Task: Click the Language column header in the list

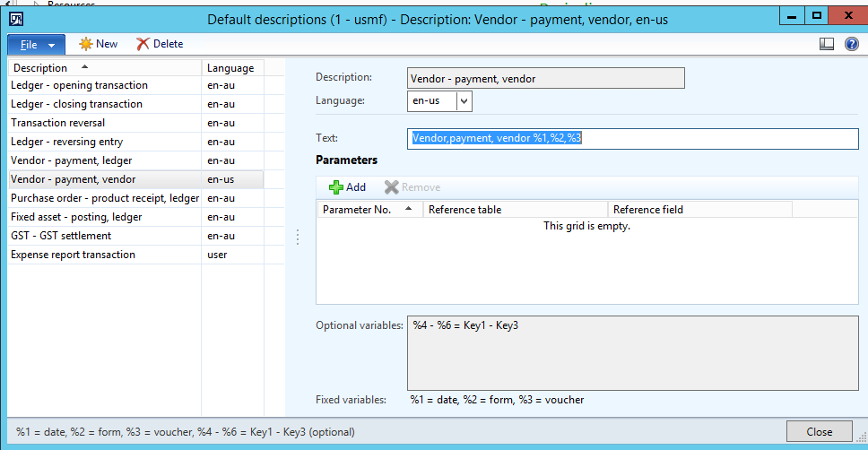Action: pos(230,68)
